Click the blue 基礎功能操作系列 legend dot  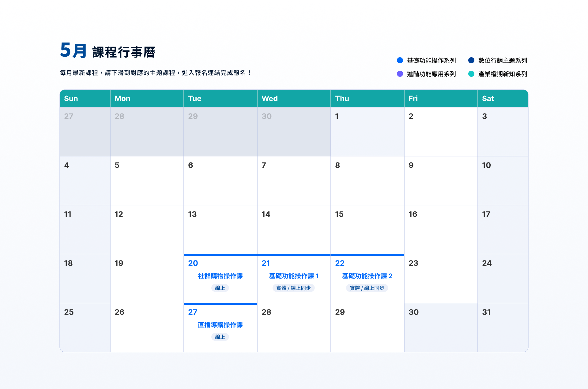[400, 60]
